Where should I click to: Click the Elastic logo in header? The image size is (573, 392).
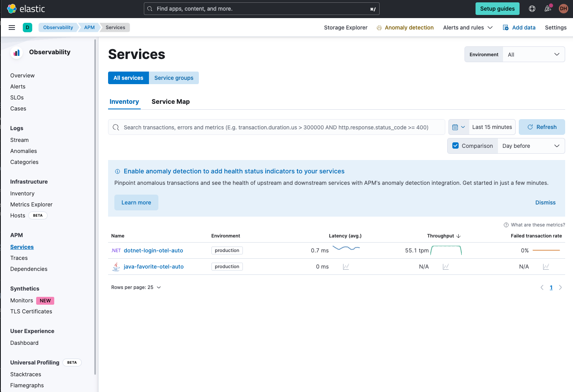pos(26,9)
